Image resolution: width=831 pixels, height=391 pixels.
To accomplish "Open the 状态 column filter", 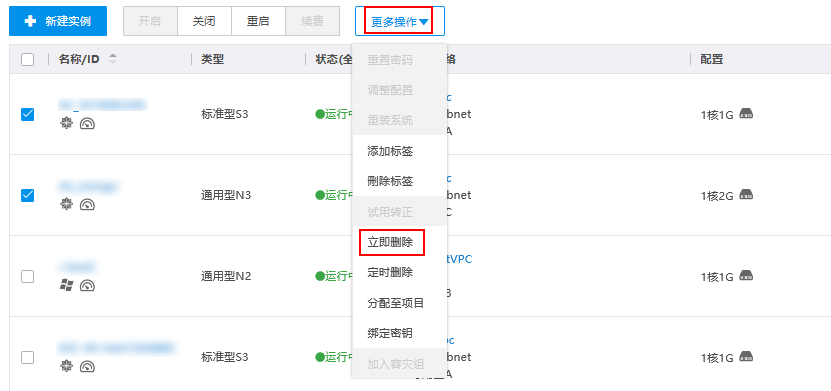I will coord(330,59).
